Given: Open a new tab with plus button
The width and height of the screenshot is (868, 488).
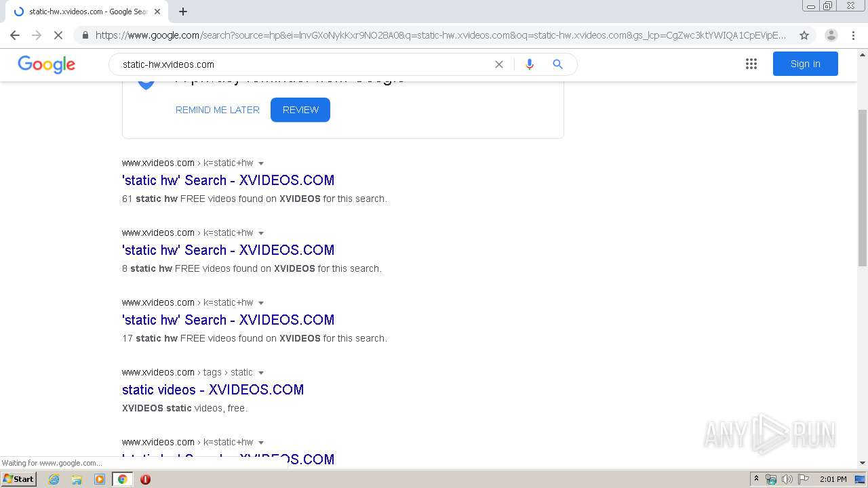Looking at the screenshot, I should [183, 12].
